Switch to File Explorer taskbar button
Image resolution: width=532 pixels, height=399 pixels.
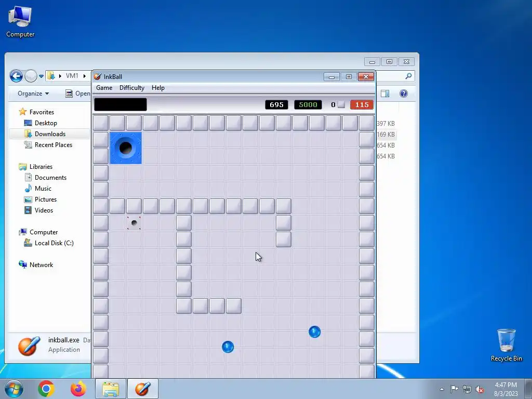pyautogui.click(x=111, y=389)
